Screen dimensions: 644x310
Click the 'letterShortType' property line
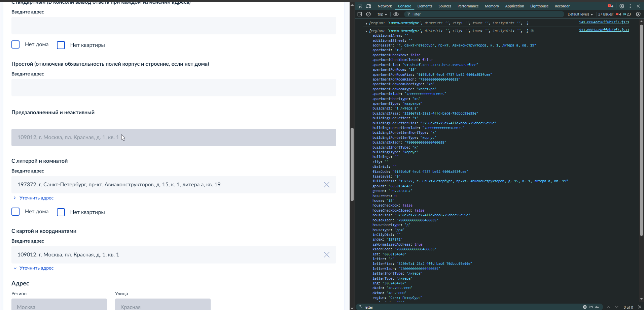[397, 274]
